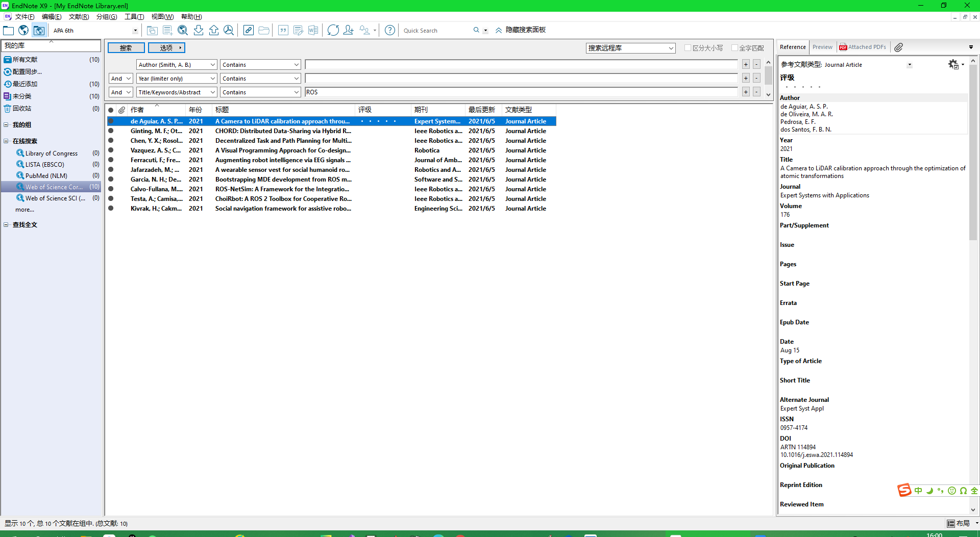Click the Sync Library icon
This screenshot has width=980, height=537.
[333, 31]
